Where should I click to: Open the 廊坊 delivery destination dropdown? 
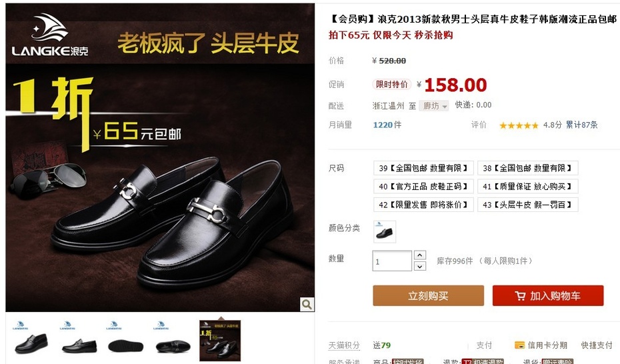click(x=434, y=106)
